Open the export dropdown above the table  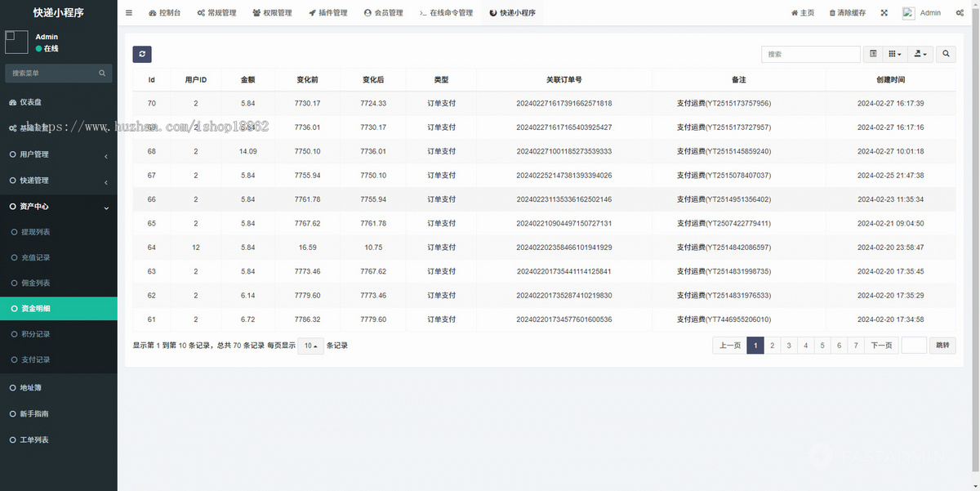920,54
